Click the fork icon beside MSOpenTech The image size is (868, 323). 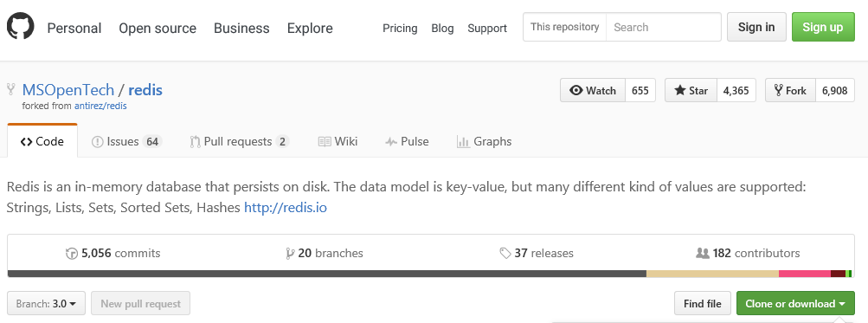[x=10, y=89]
